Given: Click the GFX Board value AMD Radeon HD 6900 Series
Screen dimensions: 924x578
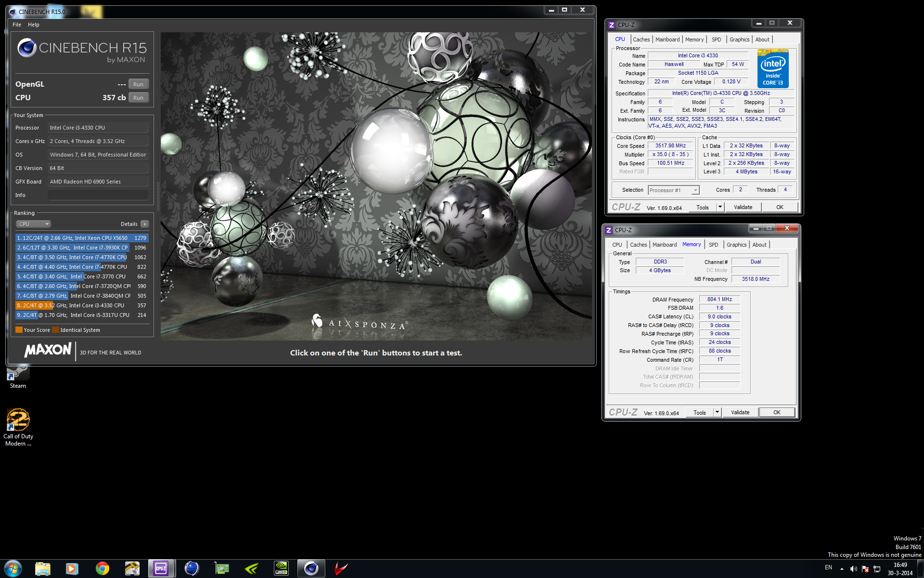Looking at the screenshot, I should [x=98, y=182].
